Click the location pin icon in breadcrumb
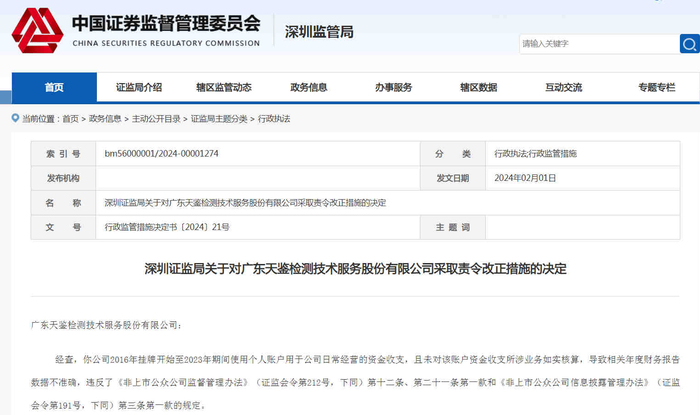Image resolution: width=700 pixels, height=415 pixels. click(x=15, y=118)
